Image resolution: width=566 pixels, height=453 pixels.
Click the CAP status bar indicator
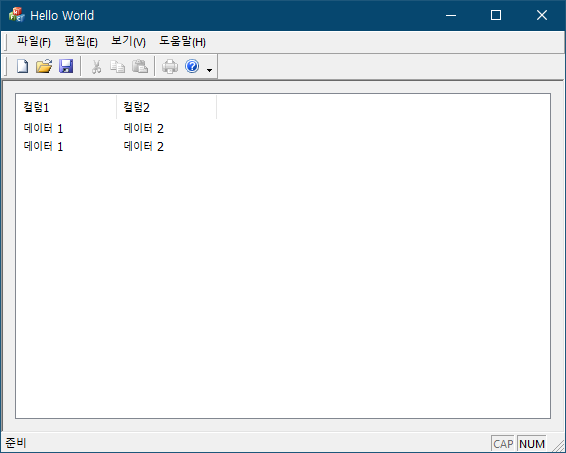tap(503, 444)
